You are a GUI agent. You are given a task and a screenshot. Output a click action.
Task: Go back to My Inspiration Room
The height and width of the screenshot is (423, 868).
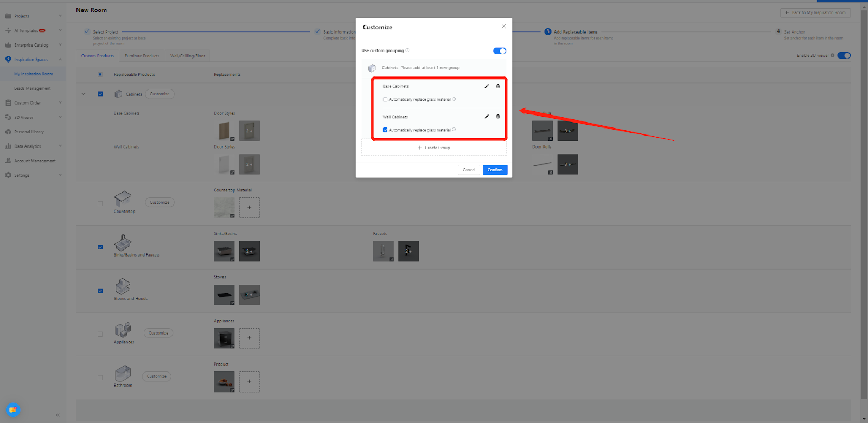point(815,12)
